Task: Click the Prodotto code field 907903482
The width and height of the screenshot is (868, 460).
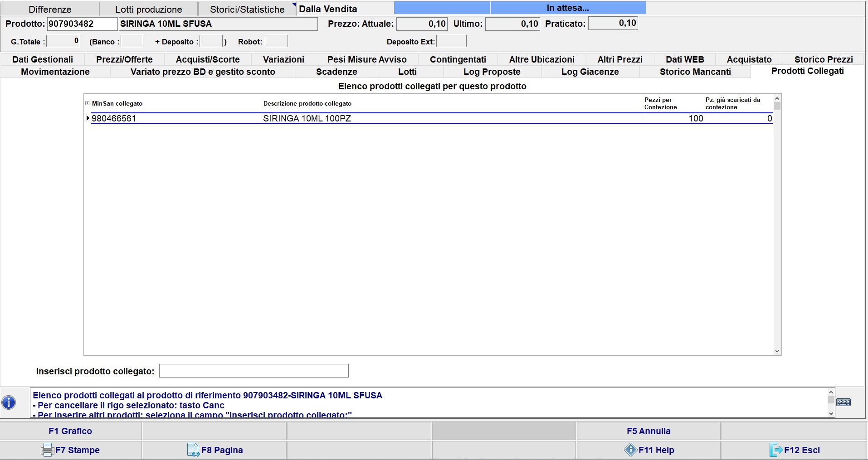Action: tap(82, 24)
